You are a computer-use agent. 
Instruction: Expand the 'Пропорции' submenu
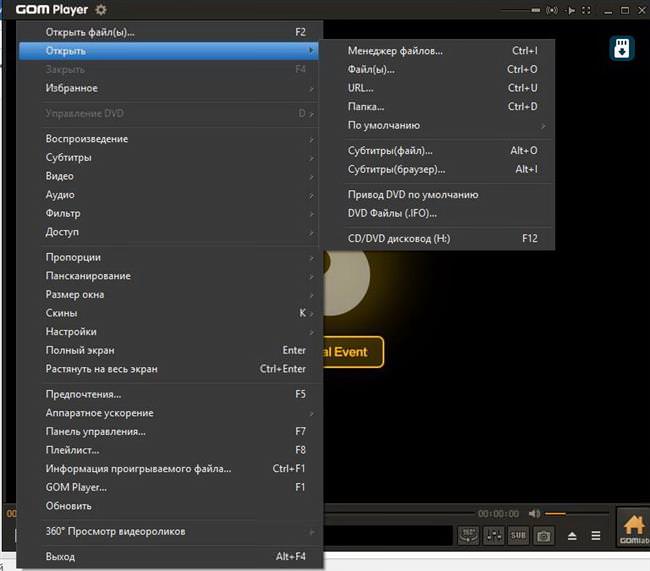point(169,257)
